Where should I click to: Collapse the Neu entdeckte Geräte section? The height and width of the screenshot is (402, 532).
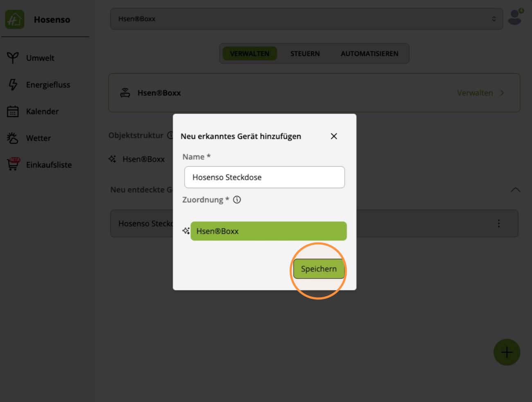click(515, 190)
